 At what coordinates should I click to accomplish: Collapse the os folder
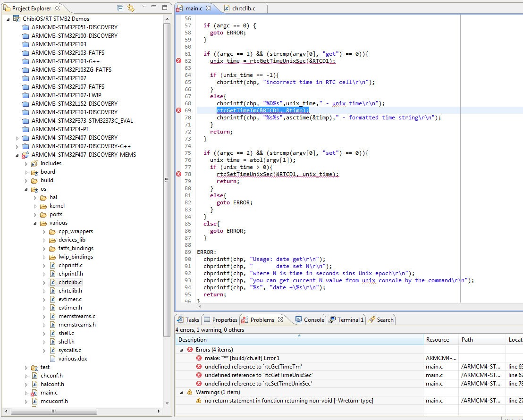[26, 189]
